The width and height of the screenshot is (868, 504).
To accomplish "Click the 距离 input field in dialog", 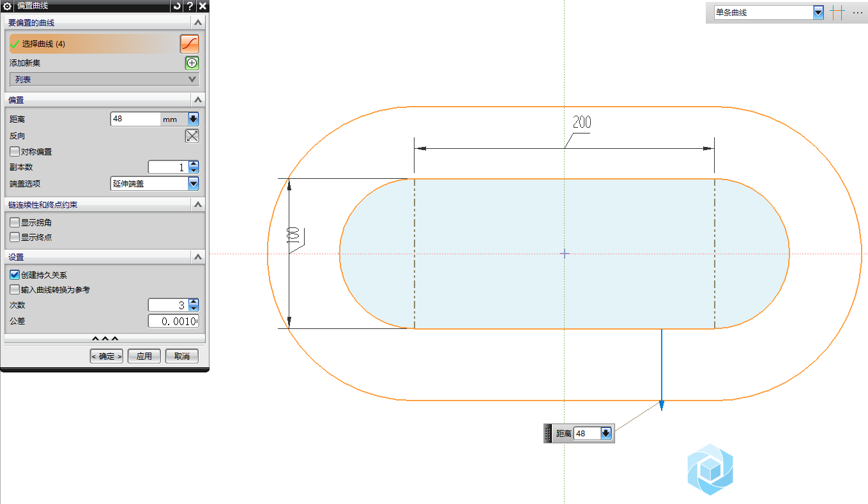I will point(135,119).
